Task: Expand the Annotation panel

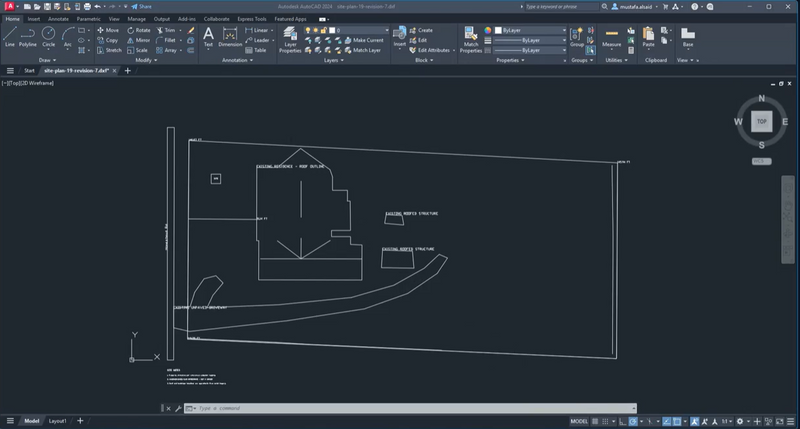Action: click(x=237, y=60)
